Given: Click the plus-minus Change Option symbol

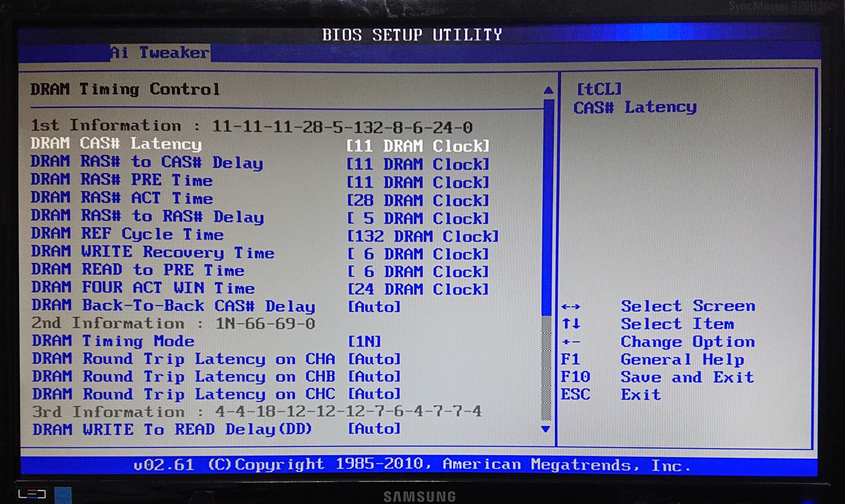Looking at the screenshot, I should (571, 342).
